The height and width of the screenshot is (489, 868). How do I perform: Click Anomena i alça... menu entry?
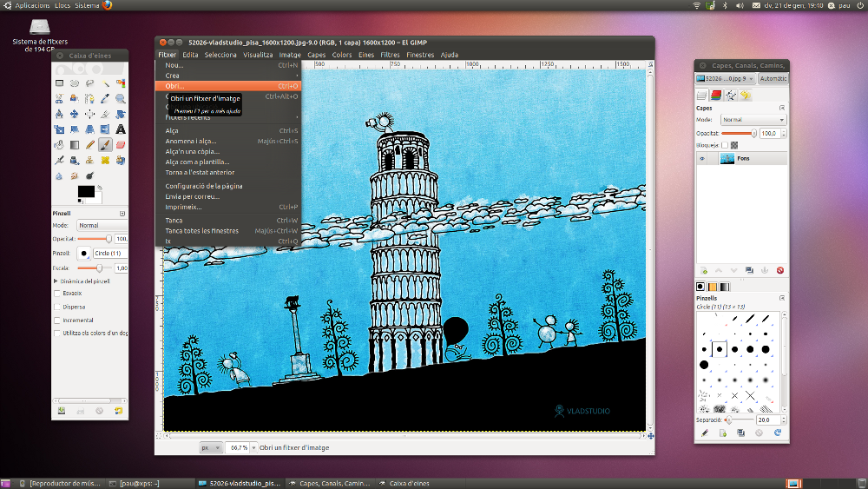[x=228, y=142]
